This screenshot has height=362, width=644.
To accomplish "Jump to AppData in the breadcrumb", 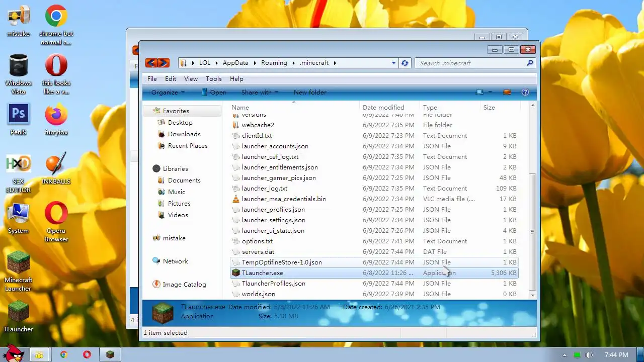I will pyautogui.click(x=235, y=63).
